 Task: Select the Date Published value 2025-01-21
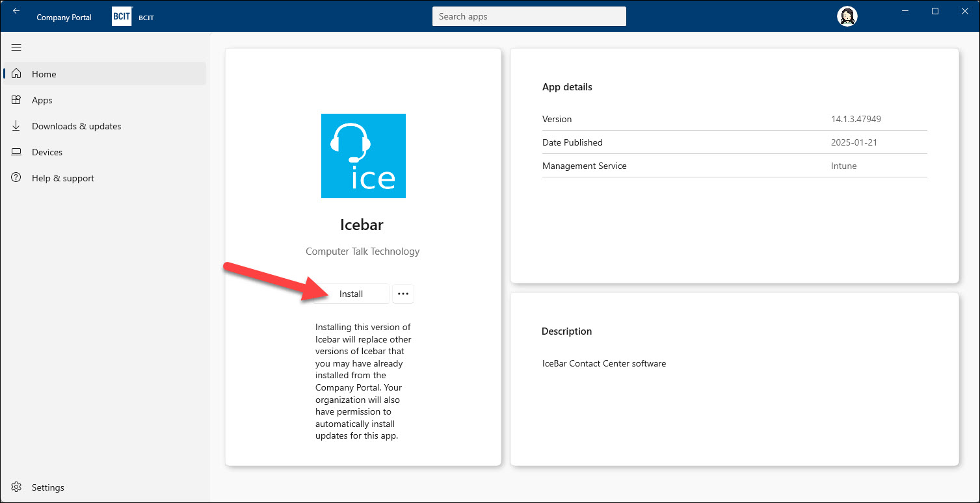pos(854,142)
